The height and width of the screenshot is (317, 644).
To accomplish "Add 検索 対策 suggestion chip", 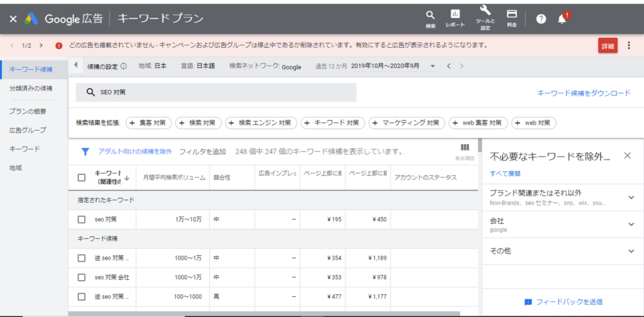I will pyautogui.click(x=198, y=123).
